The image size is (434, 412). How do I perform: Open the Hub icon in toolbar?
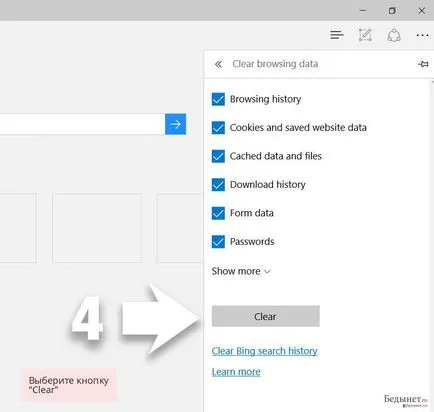pyautogui.click(x=337, y=35)
